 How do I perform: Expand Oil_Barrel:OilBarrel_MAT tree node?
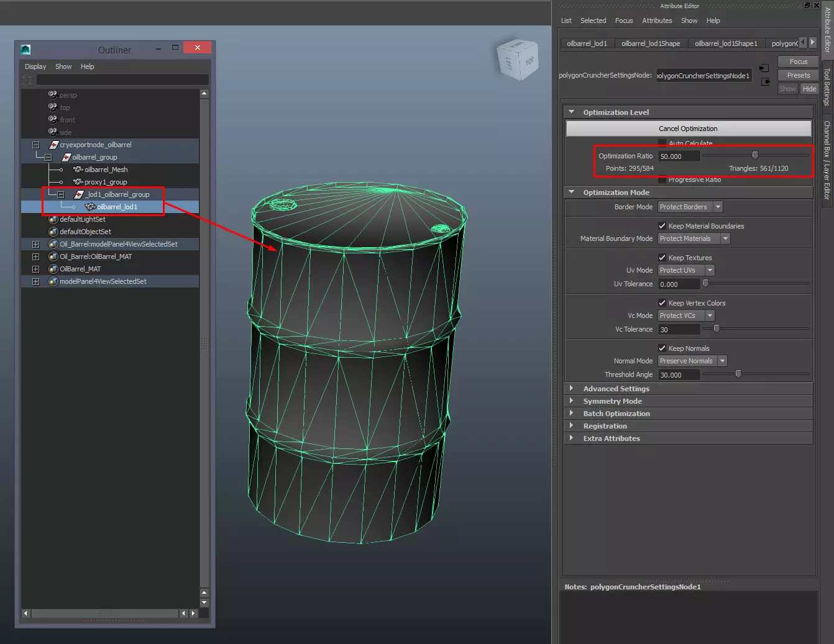pyautogui.click(x=35, y=256)
